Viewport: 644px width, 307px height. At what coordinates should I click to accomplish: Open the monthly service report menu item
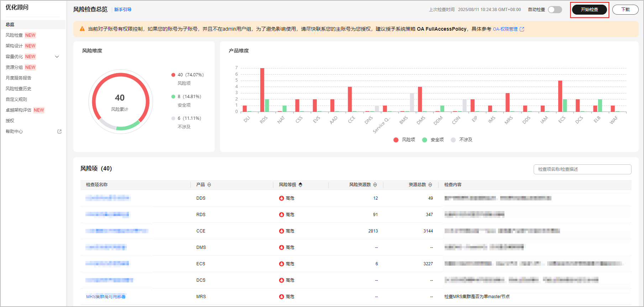(x=19, y=78)
